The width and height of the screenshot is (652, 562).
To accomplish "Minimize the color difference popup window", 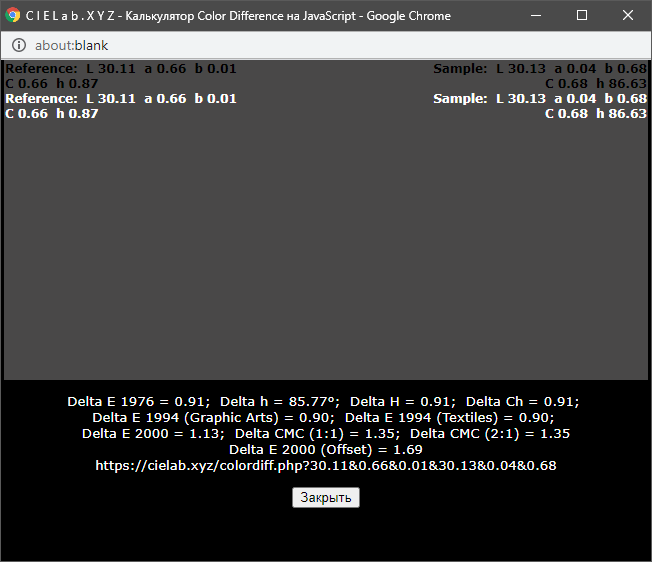I will coord(536,16).
